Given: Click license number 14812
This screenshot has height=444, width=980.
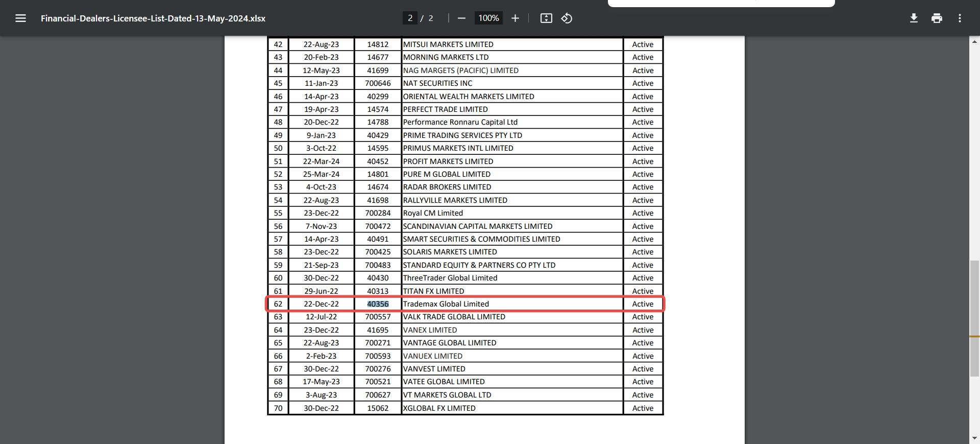Looking at the screenshot, I should pos(378,44).
